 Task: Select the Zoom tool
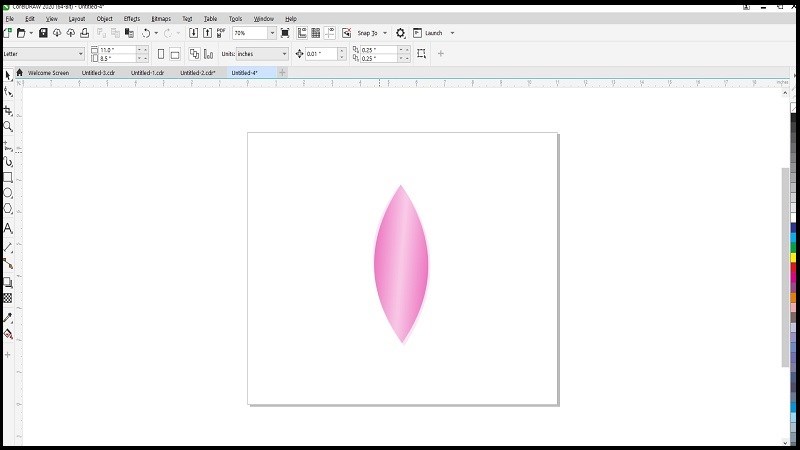coord(8,127)
